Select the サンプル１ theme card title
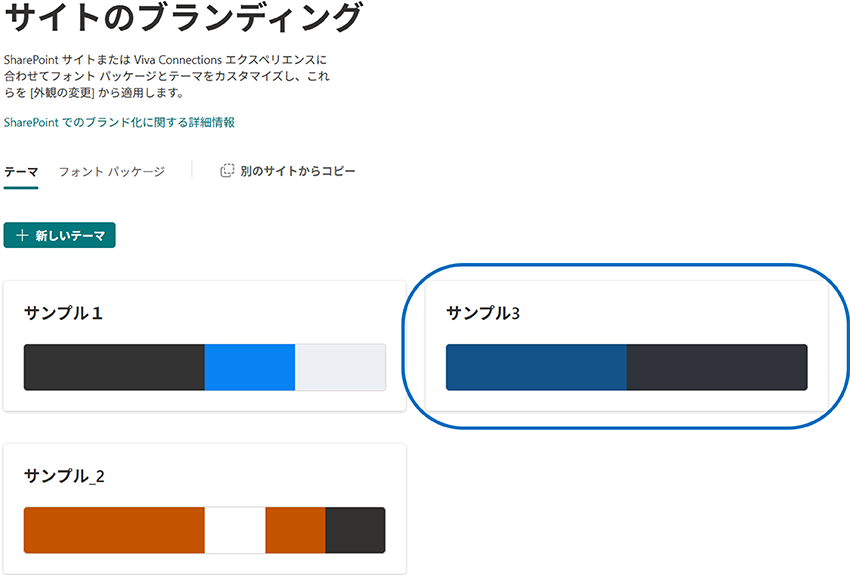 (x=64, y=313)
